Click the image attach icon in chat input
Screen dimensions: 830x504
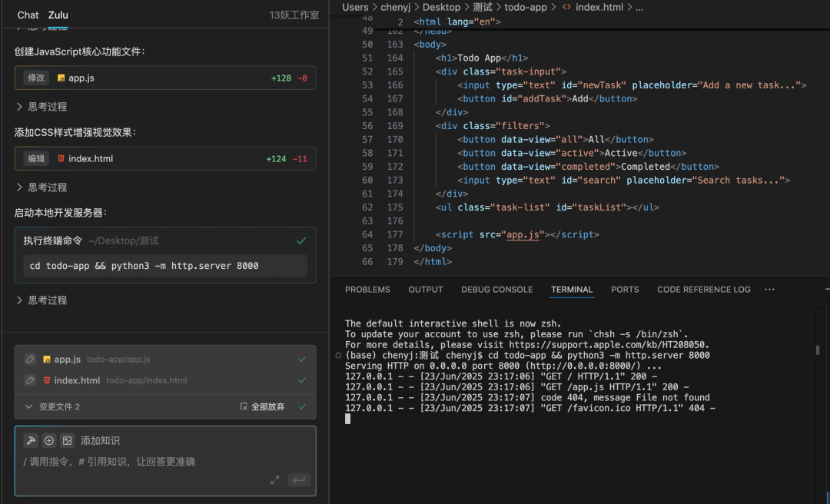(x=67, y=440)
